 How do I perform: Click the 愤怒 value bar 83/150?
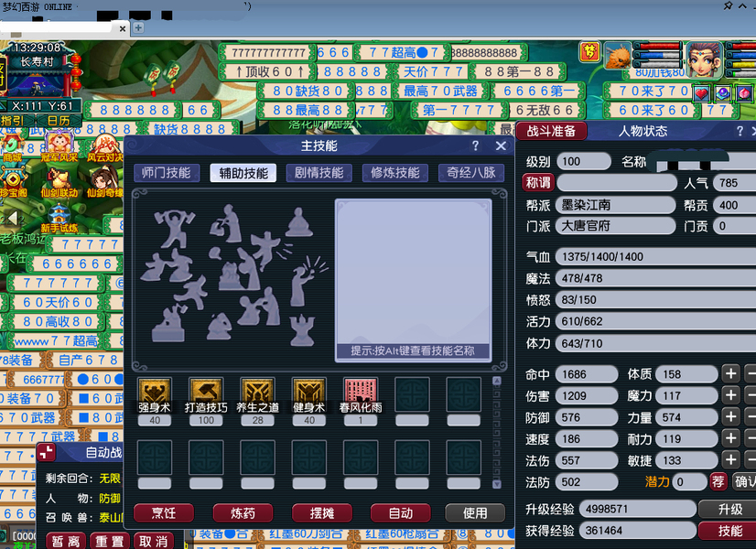click(x=655, y=300)
